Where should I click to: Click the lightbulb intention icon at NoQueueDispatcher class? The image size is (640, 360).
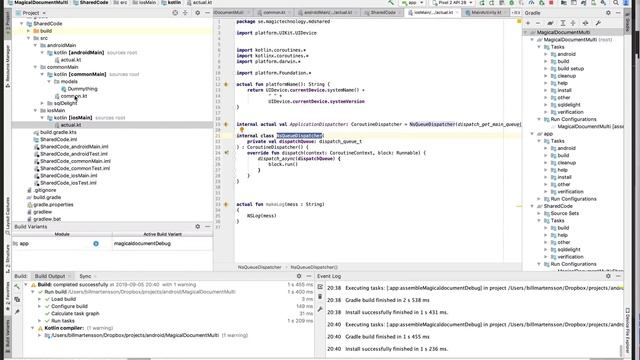pos(242,130)
